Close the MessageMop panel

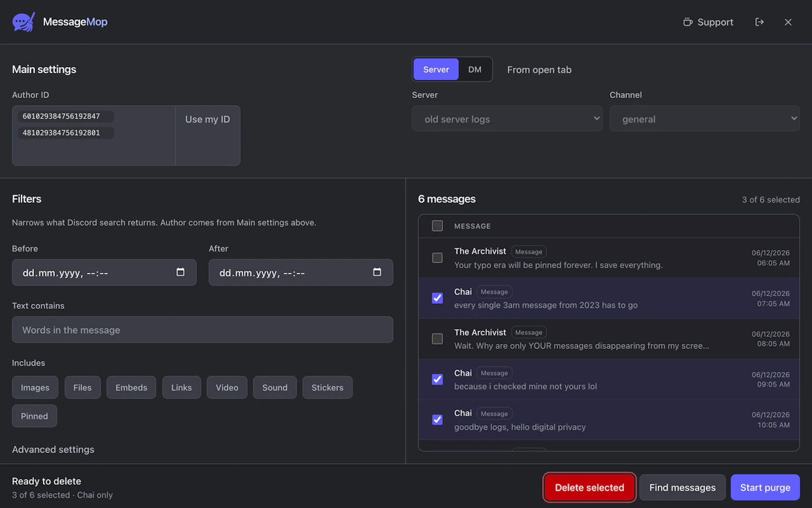[788, 22]
